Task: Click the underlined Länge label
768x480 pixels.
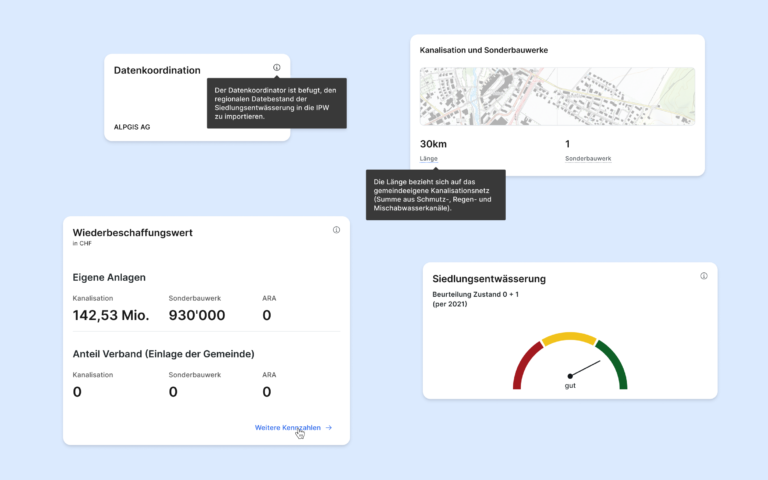Action: pyautogui.click(x=429, y=159)
